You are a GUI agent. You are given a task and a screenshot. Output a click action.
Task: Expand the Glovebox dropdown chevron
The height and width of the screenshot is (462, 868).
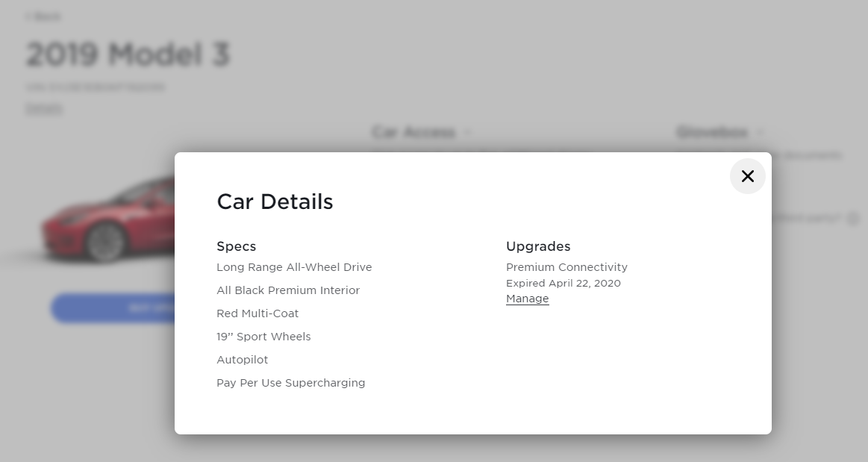click(760, 133)
